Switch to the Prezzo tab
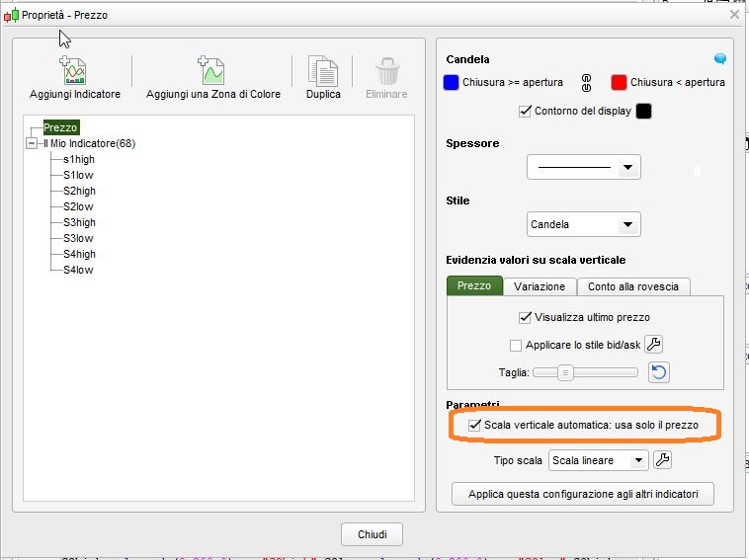 coord(474,286)
